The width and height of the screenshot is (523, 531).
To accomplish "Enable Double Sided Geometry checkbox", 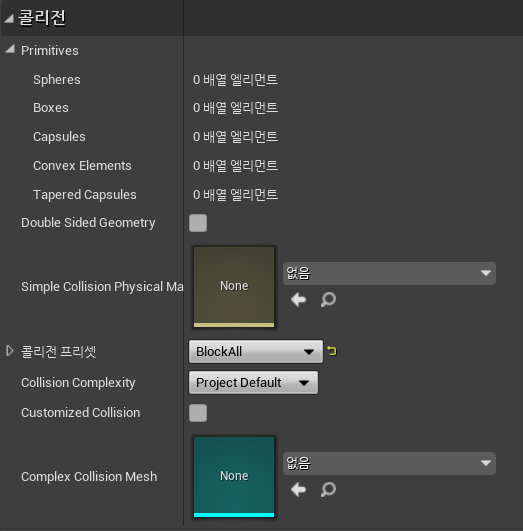I will pos(198,223).
